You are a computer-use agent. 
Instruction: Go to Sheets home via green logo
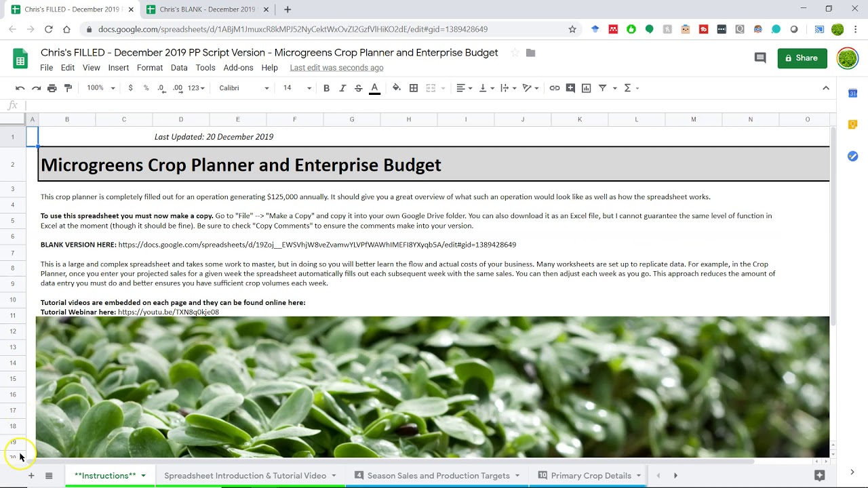[20, 59]
